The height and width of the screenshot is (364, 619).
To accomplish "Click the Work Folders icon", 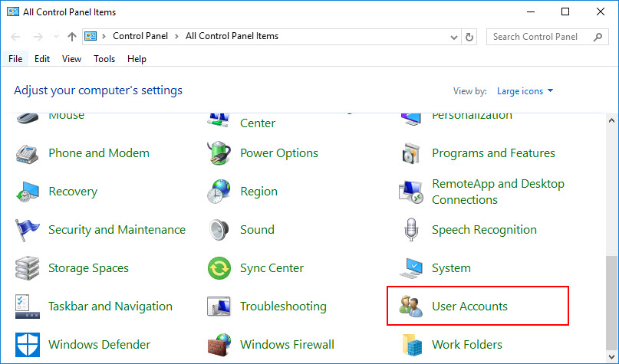I will (x=412, y=345).
